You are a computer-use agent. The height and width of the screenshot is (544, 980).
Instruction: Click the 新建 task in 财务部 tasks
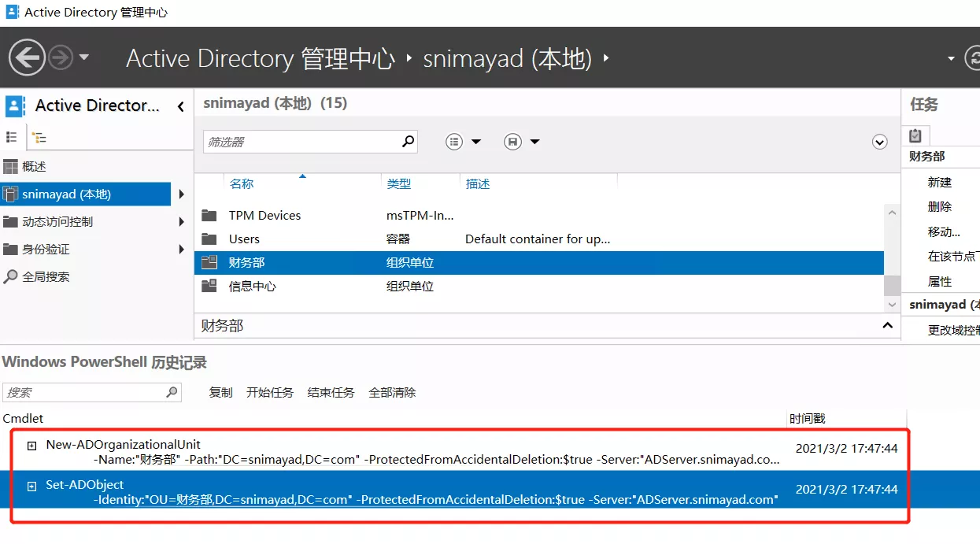(940, 182)
